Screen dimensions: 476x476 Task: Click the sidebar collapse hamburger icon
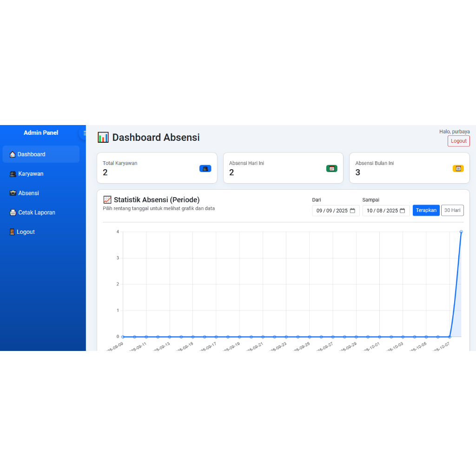coord(84,133)
